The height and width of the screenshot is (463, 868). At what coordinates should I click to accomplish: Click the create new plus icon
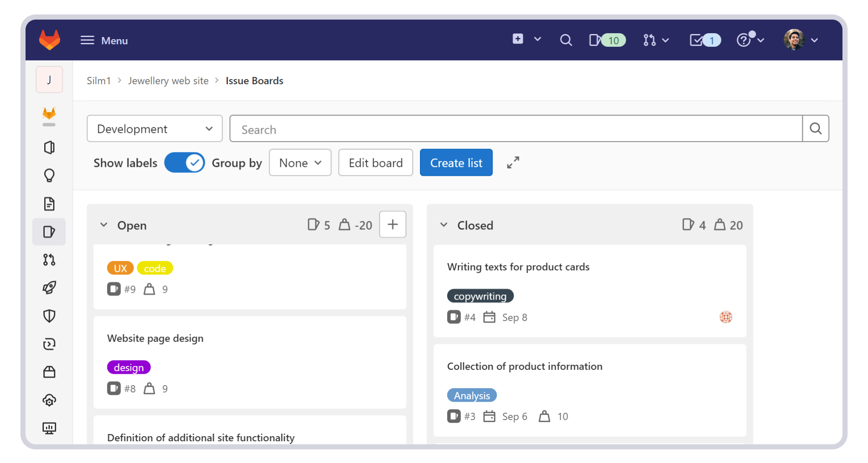point(517,39)
